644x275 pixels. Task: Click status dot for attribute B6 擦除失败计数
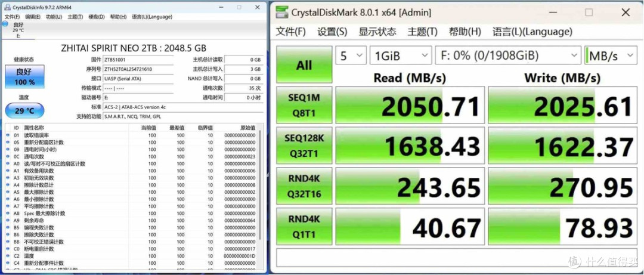[8, 234]
